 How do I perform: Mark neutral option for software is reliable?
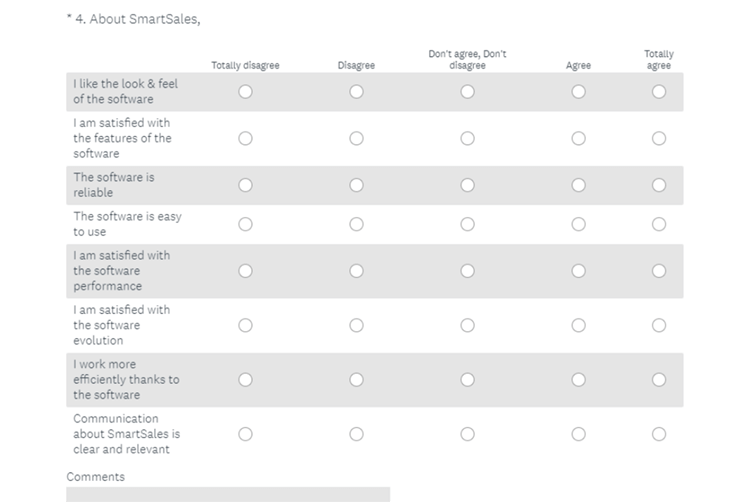(x=467, y=185)
